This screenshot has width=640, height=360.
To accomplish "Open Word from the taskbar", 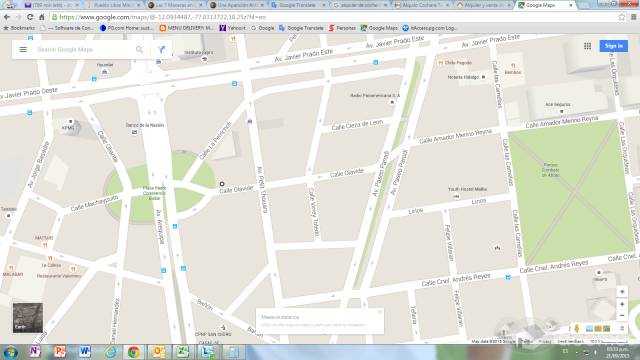I will (84, 351).
